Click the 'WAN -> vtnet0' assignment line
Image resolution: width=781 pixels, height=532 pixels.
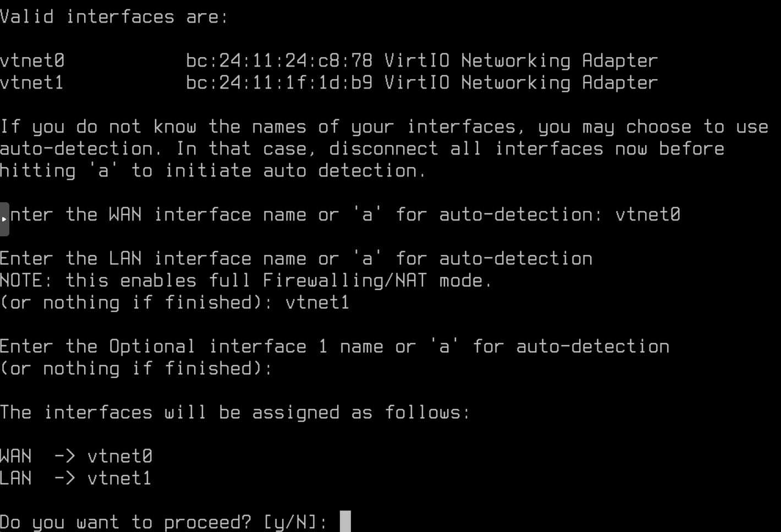point(76,456)
